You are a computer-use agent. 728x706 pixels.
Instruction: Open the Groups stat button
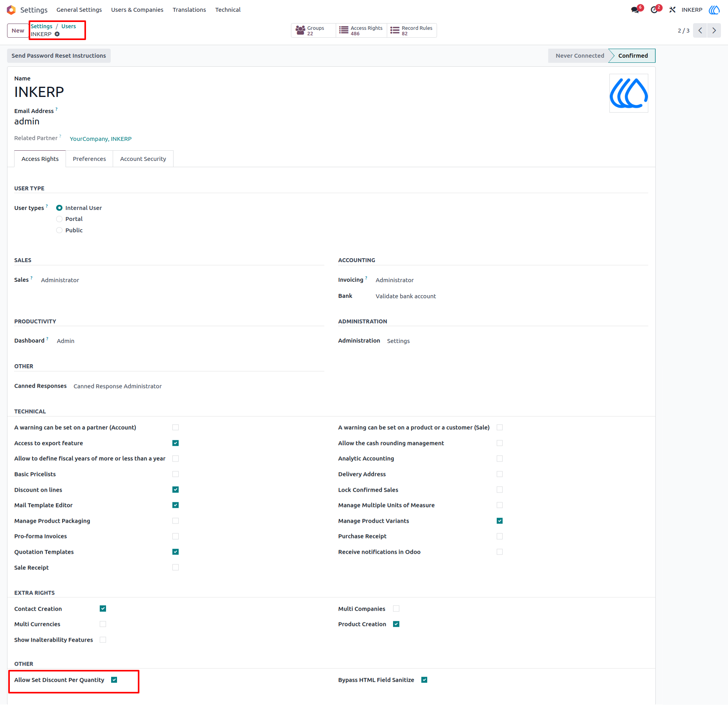click(x=313, y=31)
